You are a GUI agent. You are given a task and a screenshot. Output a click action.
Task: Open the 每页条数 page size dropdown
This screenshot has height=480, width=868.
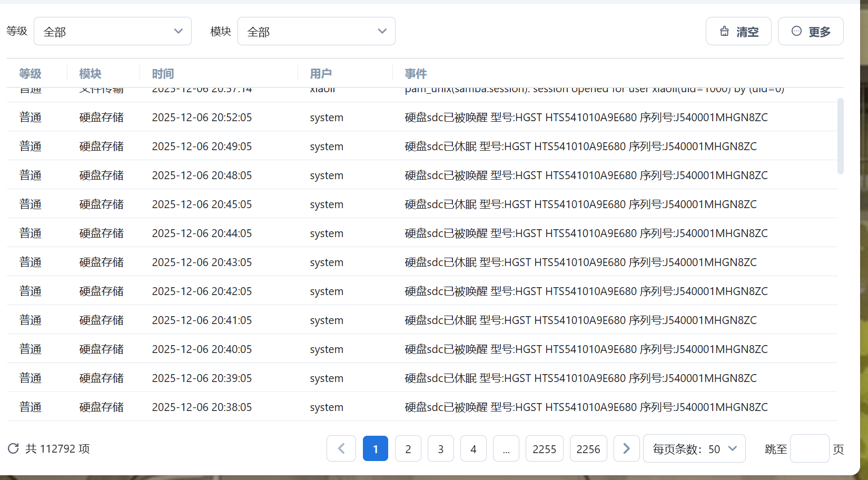(x=694, y=448)
